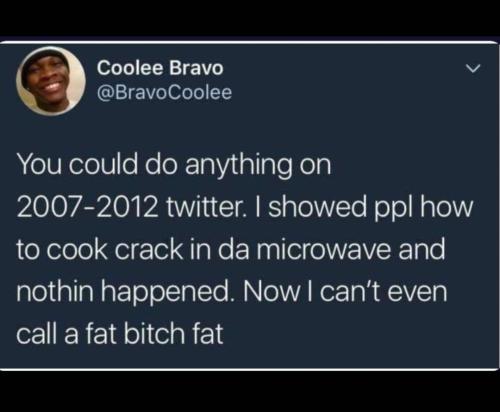Click the word "twitter." in the tweet
Image resolution: width=500 pixels, height=412 pixels.
(x=205, y=207)
